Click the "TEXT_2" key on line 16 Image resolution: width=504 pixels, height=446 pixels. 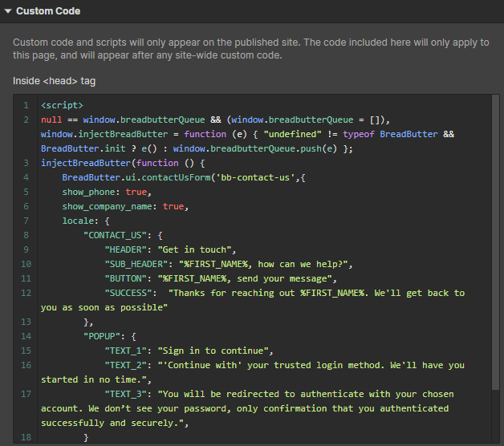[125, 365]
